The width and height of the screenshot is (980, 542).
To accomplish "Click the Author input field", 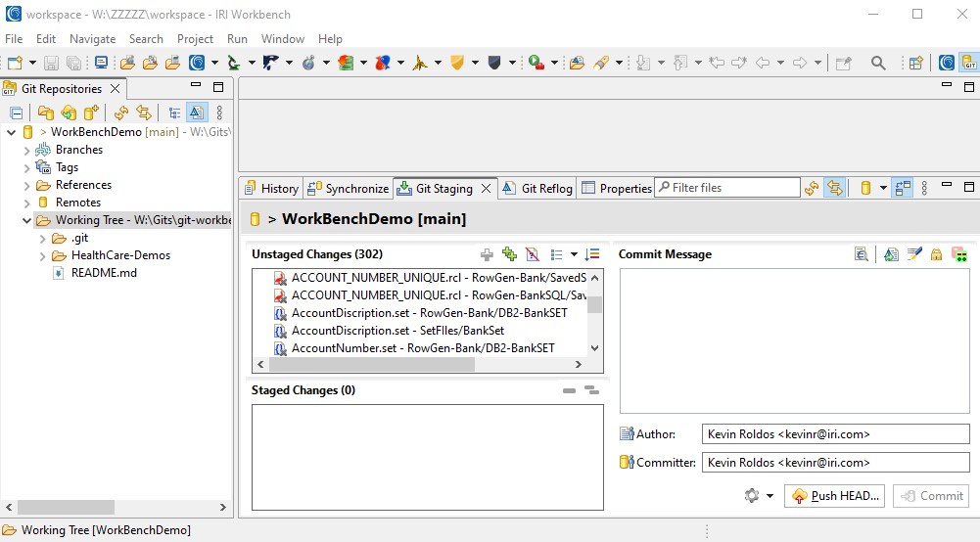I will (836, 434).
